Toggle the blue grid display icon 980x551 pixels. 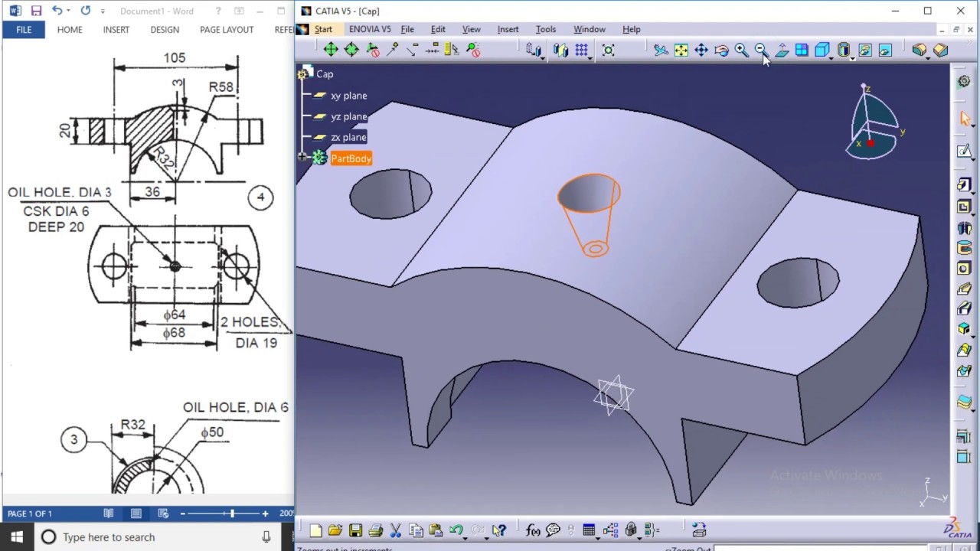point(582,51)
